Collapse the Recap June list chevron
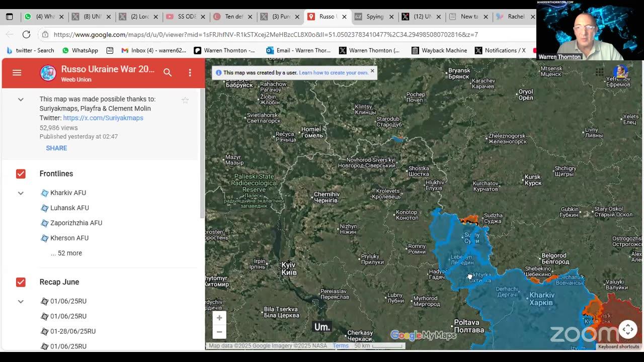Screen dimensions: 644x362 click(x=21, y=302)
